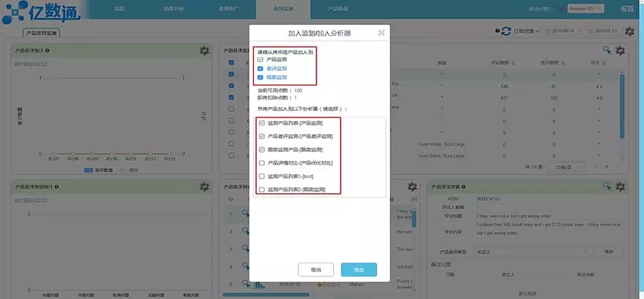Viewport: 644px width, 299px height.
Task: Confirm dialog with the blue 确定 button
Action: point(359,270)
